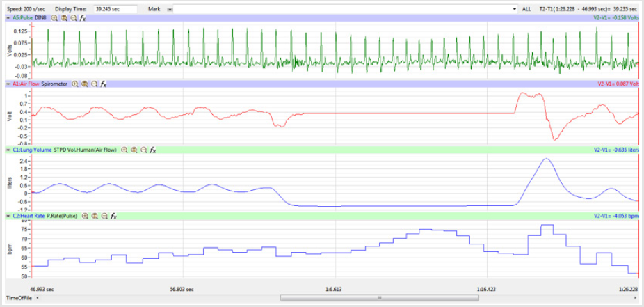The height and width of the screenshot is (307, 644).
Task: Zoom in on the Air Flow channel
Action: pos(75,84)
